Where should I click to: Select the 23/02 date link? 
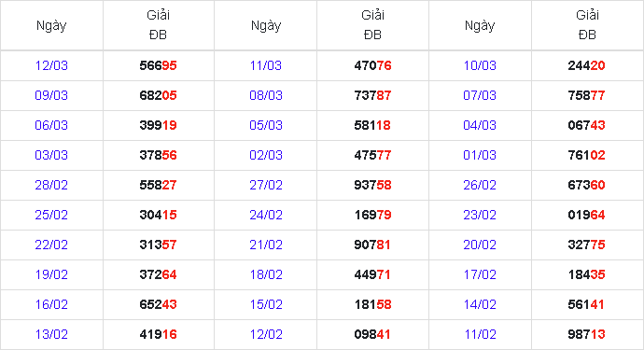coord(480,215)
